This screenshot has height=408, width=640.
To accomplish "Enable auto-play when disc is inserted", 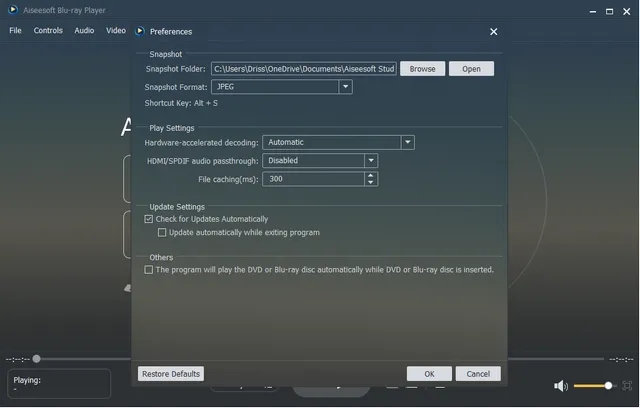I will pyautogui.click(x=149, y=270).
